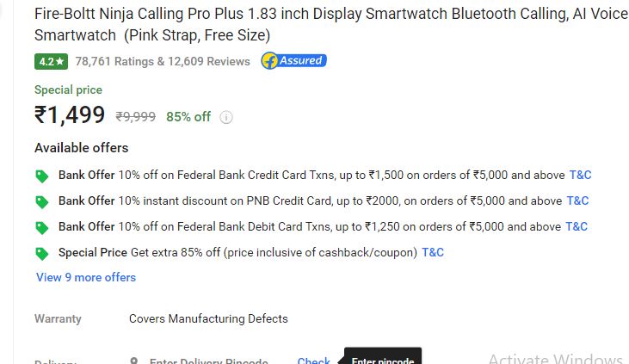
Task: Click the Fire-Boltt Ninja Calling Pro Plus product title
Action: 331,24
